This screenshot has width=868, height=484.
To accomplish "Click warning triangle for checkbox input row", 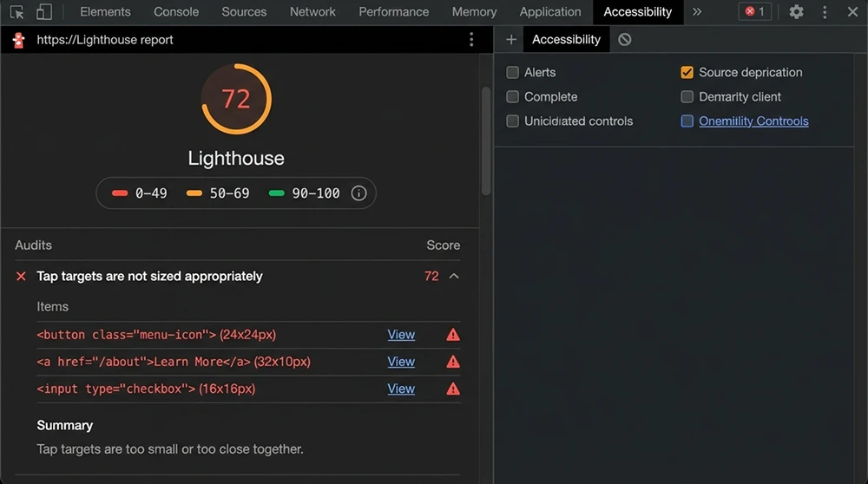I will coord(453,389).
